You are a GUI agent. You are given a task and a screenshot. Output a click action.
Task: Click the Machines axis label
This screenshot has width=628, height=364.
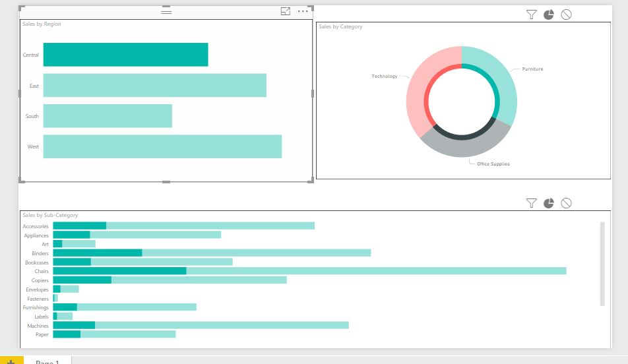[38, 326]
